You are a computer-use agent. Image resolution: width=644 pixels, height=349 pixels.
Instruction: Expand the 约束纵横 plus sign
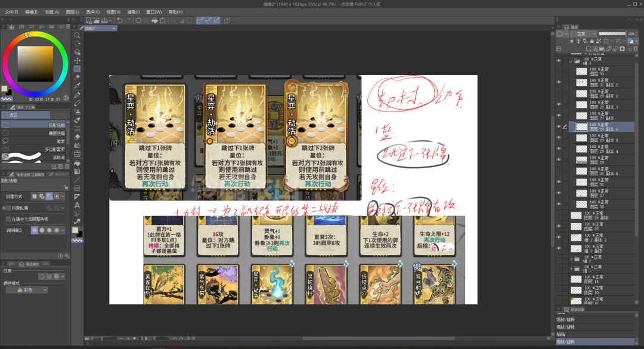click(4, 208)
